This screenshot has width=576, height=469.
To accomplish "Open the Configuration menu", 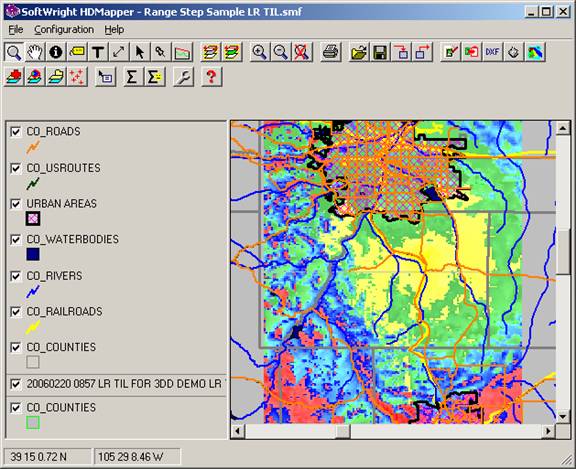I will coord(64,29).
